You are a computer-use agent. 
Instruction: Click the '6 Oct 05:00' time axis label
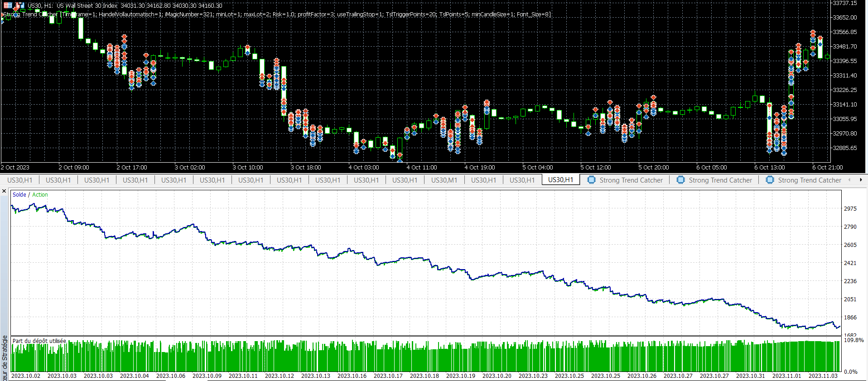[x=712, y=168]
